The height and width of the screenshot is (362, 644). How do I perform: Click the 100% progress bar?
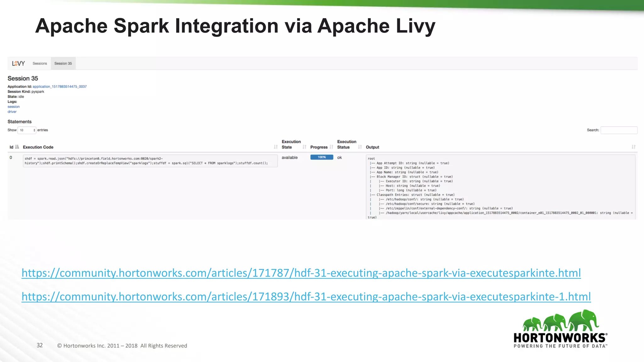click(322, 157)
